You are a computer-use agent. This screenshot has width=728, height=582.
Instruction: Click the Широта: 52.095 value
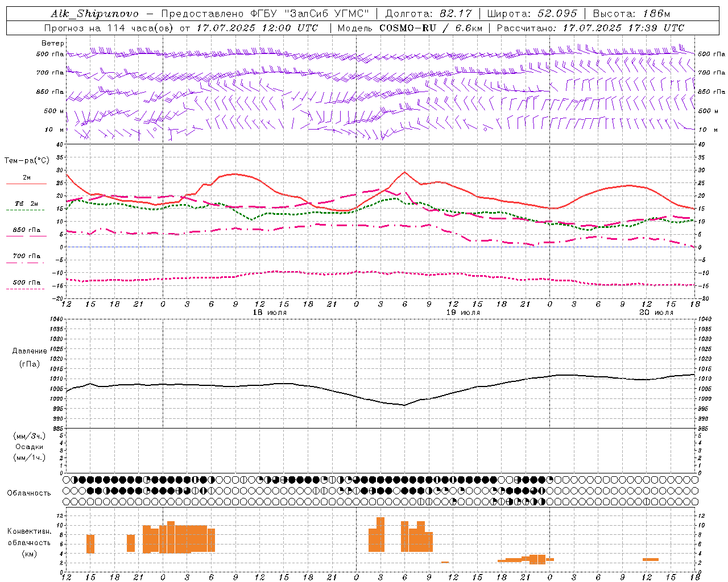(532, 14)
